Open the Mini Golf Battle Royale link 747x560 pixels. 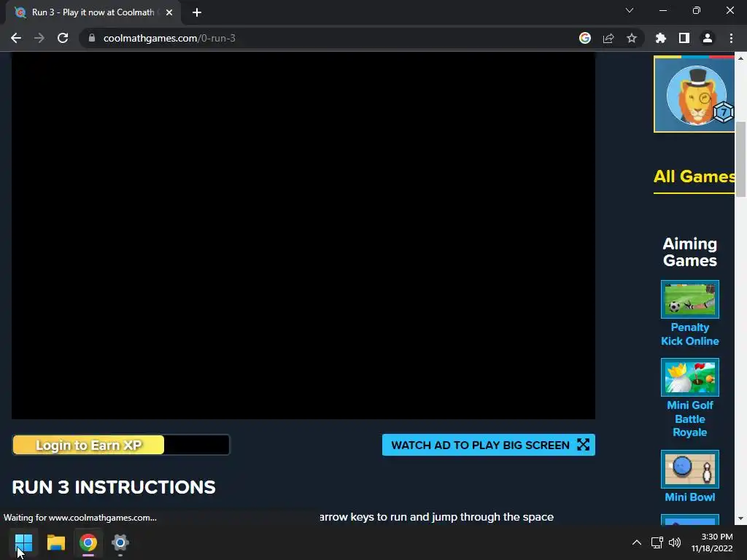[x=690, y=419]
